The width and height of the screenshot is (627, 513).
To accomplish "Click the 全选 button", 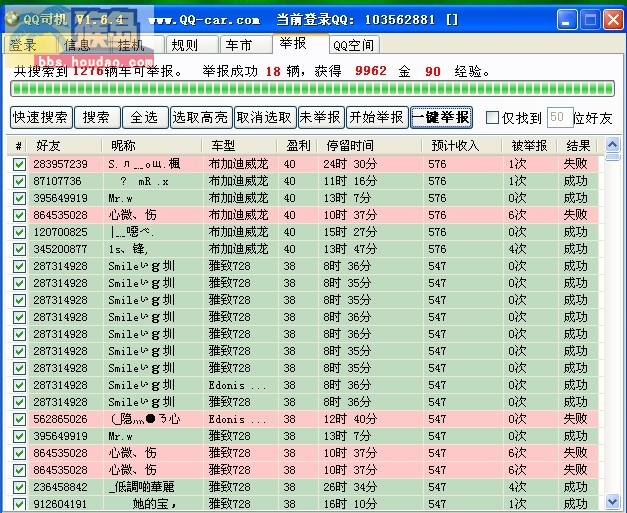I will click(145, 117).
